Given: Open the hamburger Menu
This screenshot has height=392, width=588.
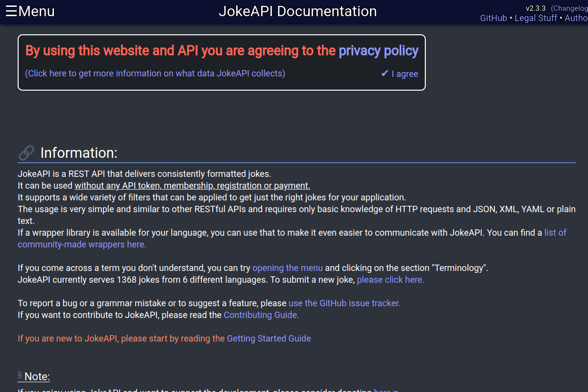Looking at the screenshot, I should click(x=30, y=11).
